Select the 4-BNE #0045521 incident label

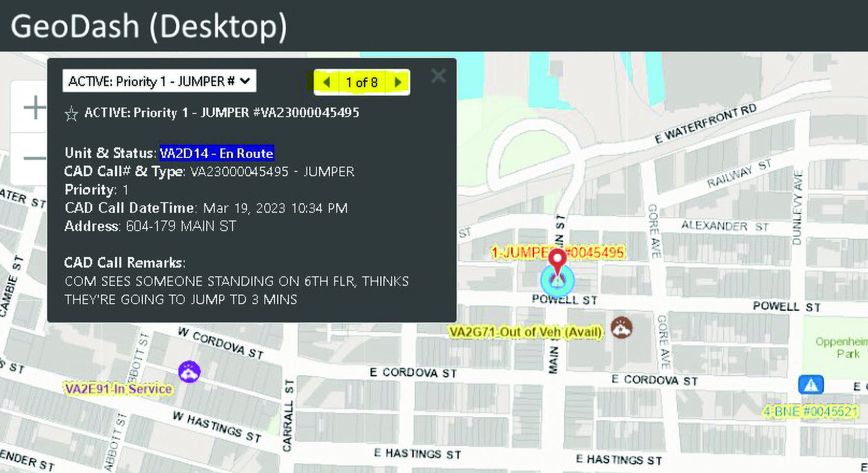coord(810,411)
